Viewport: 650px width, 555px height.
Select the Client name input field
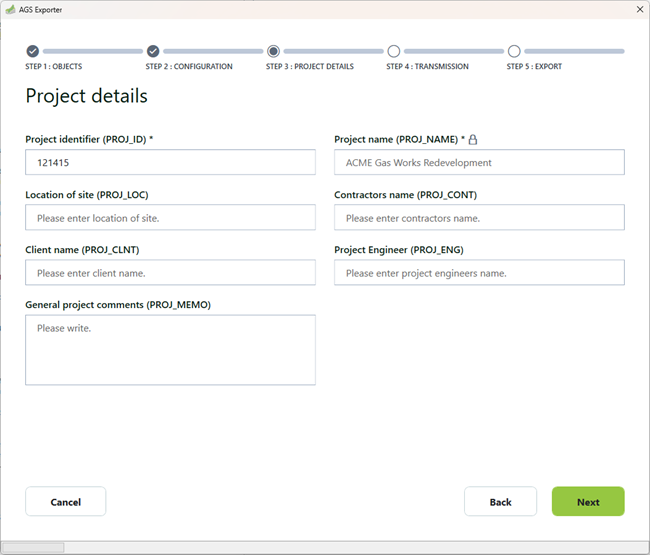tap(170, 273)
